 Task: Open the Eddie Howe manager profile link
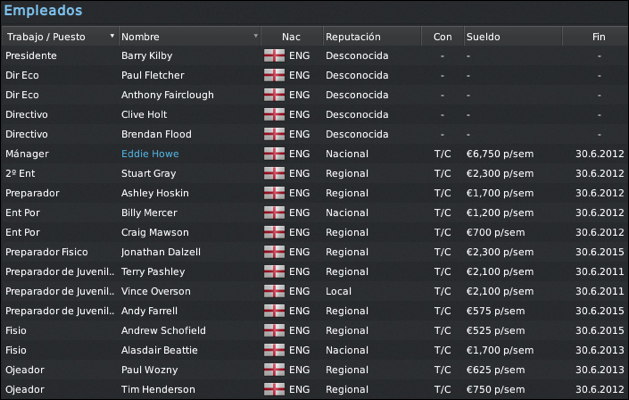[150, 154]
